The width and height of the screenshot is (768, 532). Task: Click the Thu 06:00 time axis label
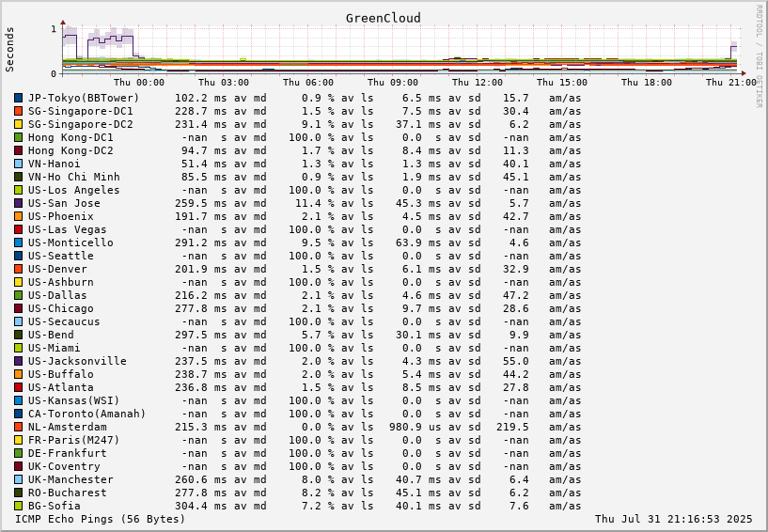[308, 83]
